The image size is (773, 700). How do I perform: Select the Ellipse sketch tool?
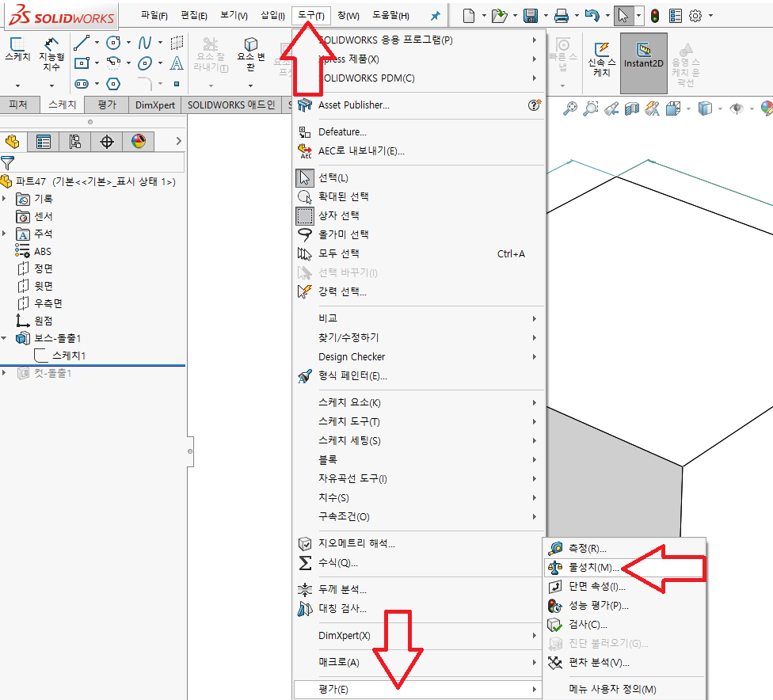[145, 63]
